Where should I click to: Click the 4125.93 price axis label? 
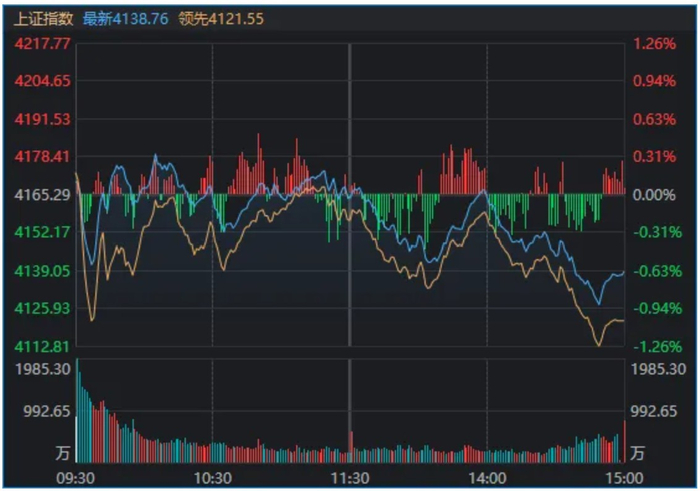tap(42, 308)
